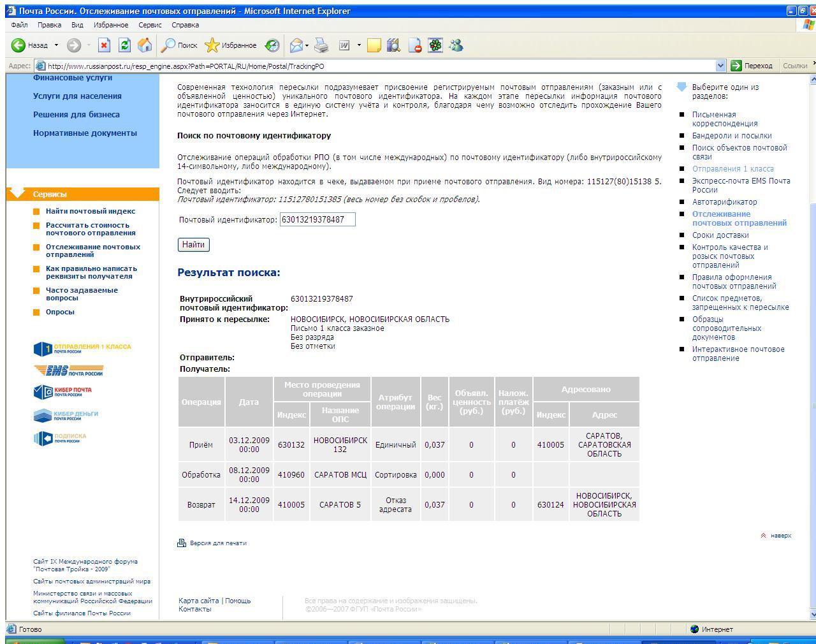The image size is (816, 644).
Task: Click in the address bar URL field
Action: [380, 66]
